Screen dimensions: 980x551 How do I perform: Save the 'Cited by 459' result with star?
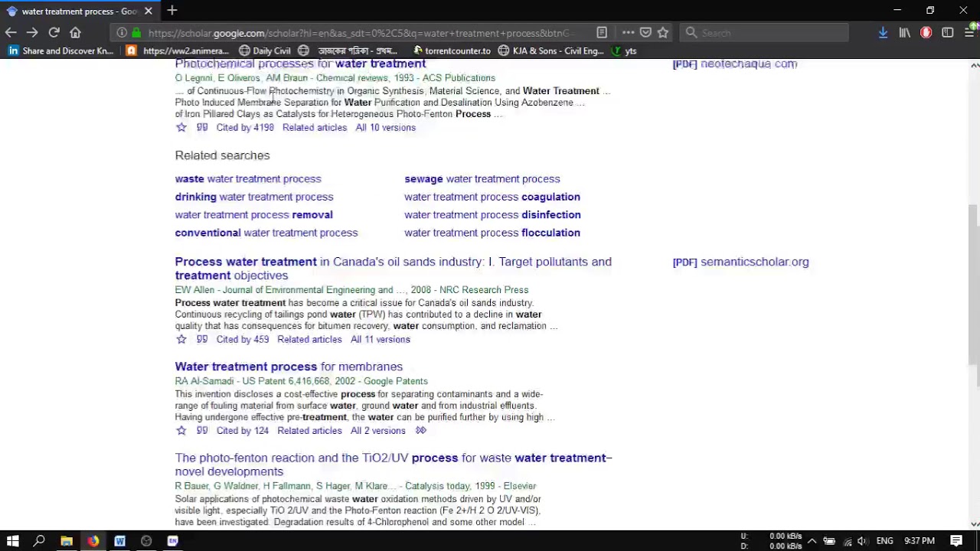pyautogui.click(x=181, y=340)
